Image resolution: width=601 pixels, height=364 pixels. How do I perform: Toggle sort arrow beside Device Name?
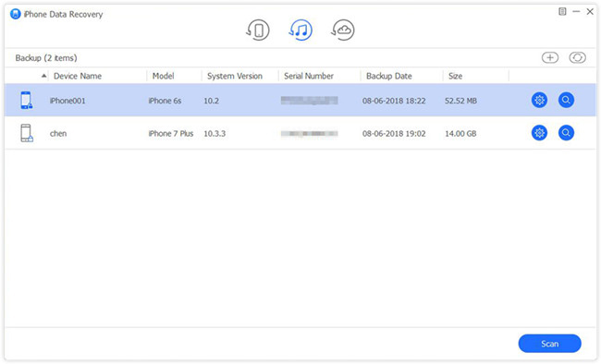44,76
